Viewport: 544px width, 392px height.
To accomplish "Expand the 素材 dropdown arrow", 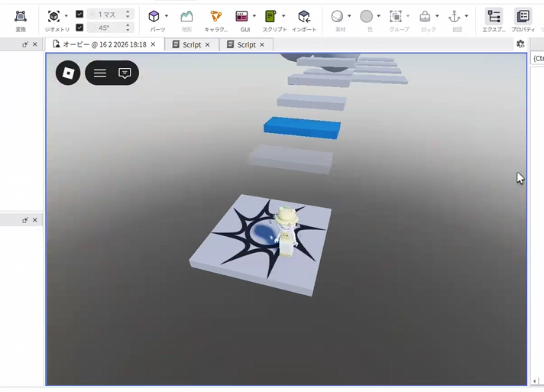I will click(349, 16).
